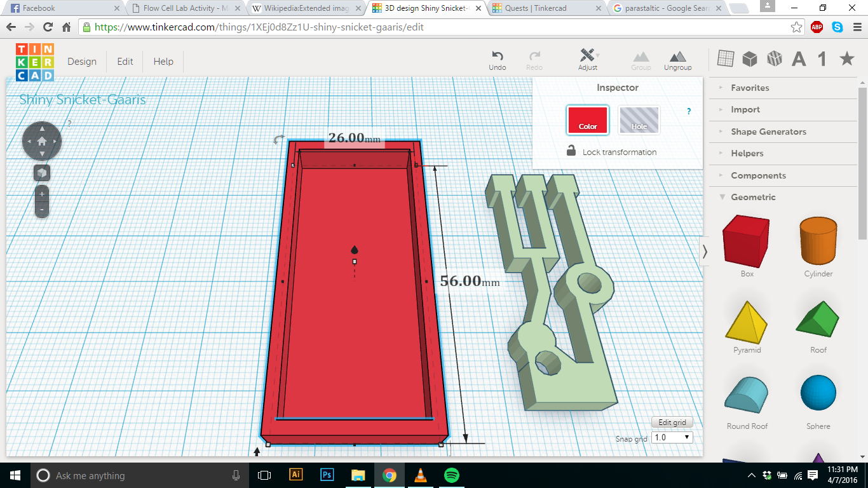This screenshot has width=868, height=488.
Task: Click the home view navigation button
Action: click(42, 141)
